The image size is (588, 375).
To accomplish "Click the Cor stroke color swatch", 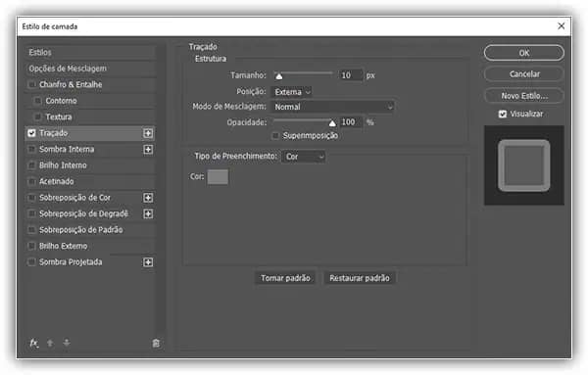I will [x=218, y=177].
